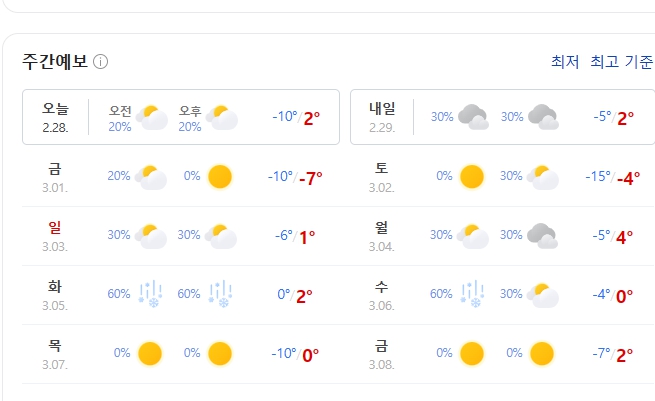Click Friday 3.08 morning sunny icon

472,354
